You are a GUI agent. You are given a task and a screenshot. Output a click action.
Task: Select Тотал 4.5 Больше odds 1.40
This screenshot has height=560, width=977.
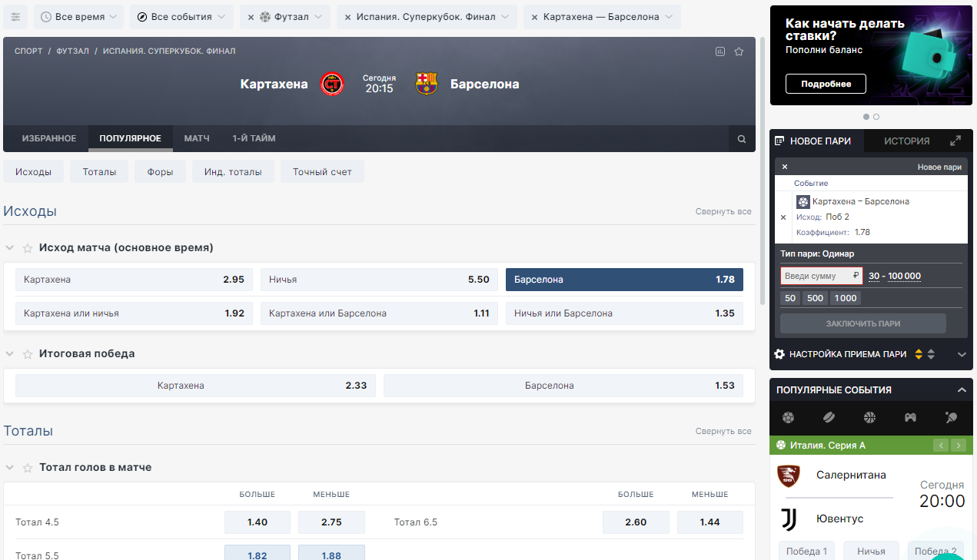pos(258,522)
